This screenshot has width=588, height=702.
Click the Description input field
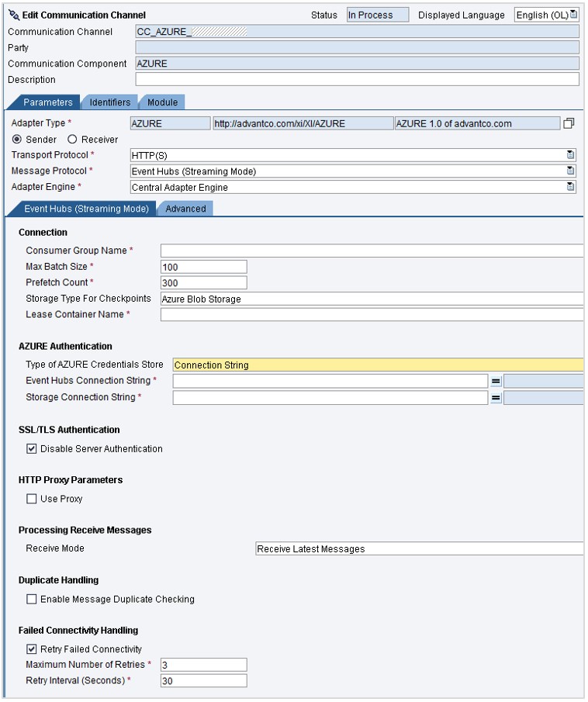point(357,79)
